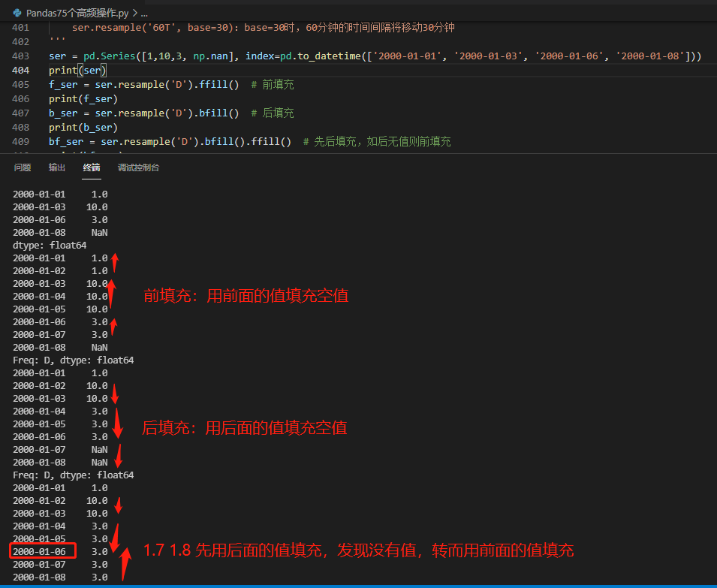Switch to the 问题 panel tab
Image resolution: width=717 pixels, height=588 pixels.
[x=23, y=167]
